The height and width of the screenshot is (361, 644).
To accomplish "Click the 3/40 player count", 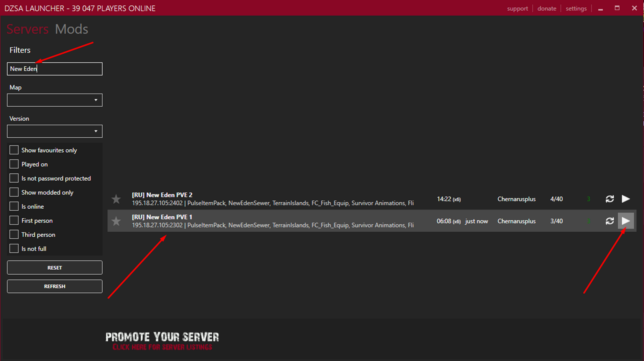I will click(557, 221).
